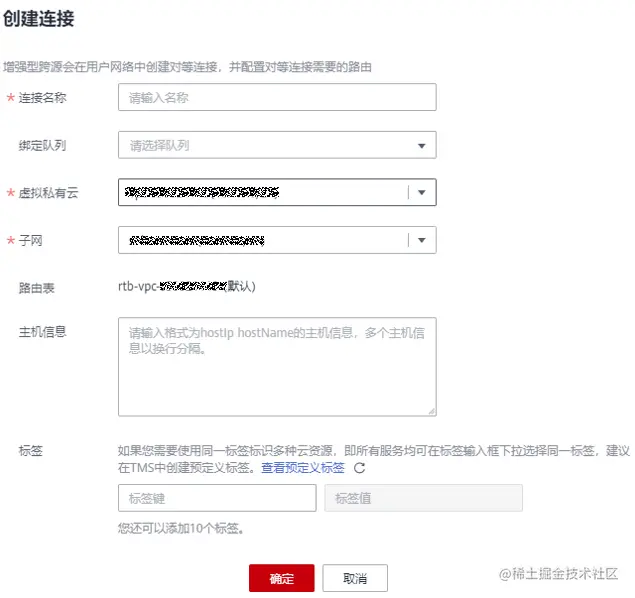Click the 创建连接 dialog title
The height and width of the screenshot is (598, 635).
coord(39,19)
